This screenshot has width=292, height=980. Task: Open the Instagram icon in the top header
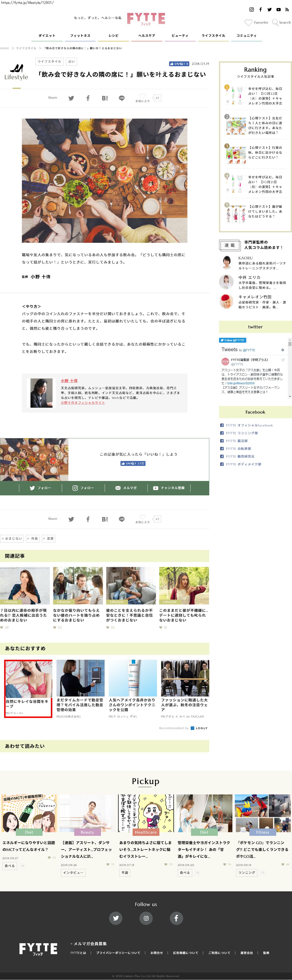click(x=251, y=9)
